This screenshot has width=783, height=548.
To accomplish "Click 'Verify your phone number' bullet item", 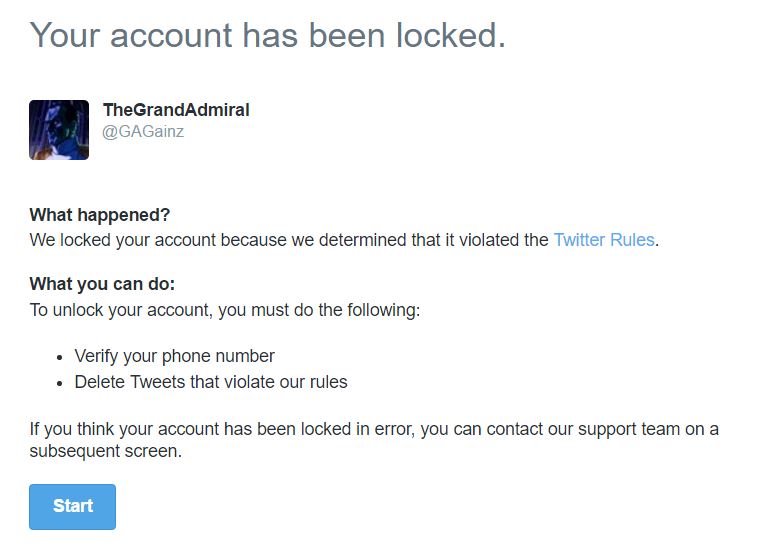I will (x=174, y=356).
